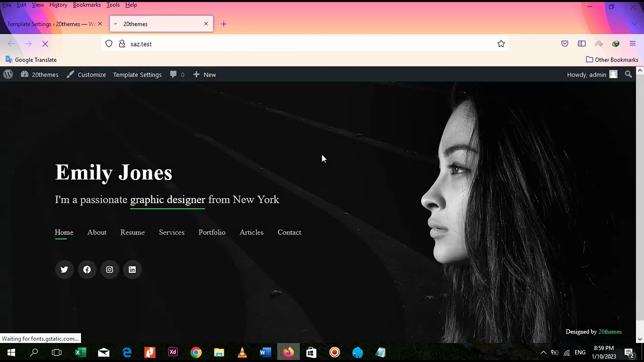Image resolution: width=644 pixels, height=362 pixels.
Task: Click the grayed-out extension icon beside sidebars
Action: pos(599,44)
